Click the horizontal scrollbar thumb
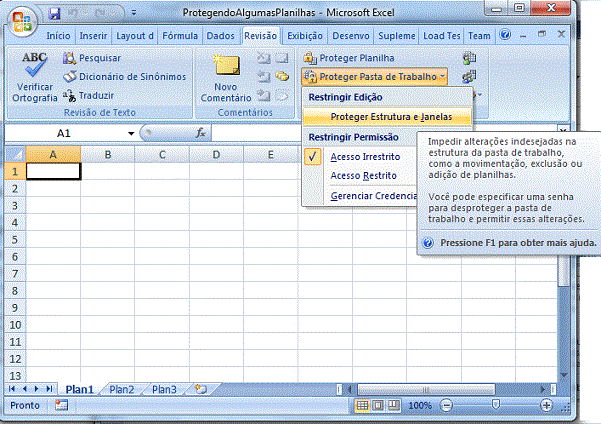This screenshot has height=424, width=601. [426, 389]
